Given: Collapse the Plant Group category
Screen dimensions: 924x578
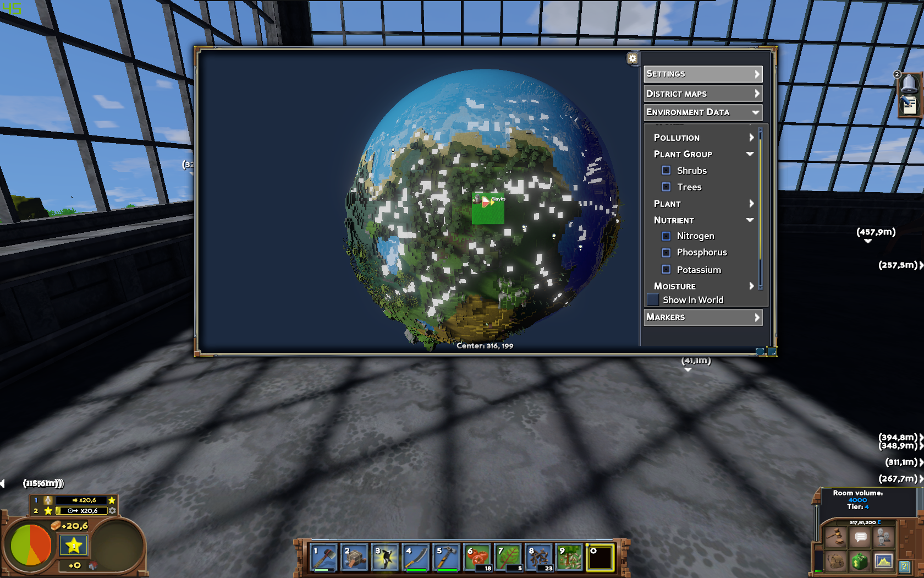Looking at the screenshot, I should tap(703, 154).
